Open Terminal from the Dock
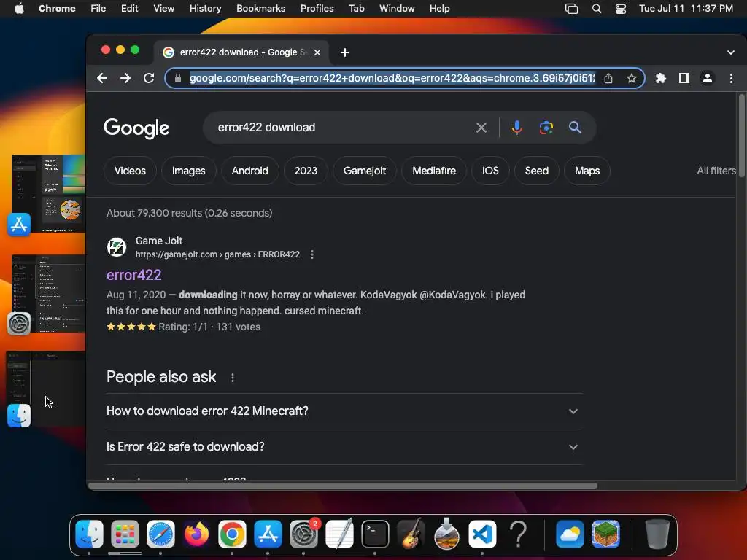Viewport: 747px width, 560px height. [x=375, y=534]
